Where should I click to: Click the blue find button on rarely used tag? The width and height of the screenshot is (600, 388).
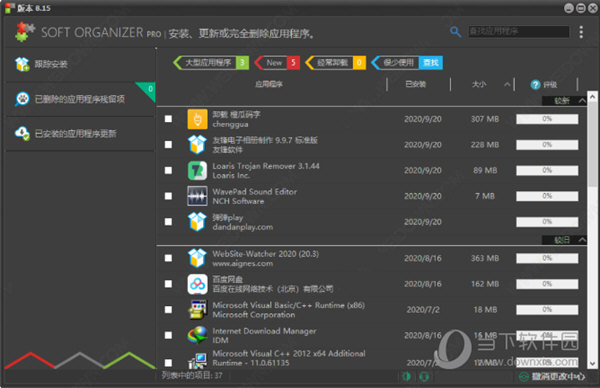(x=431, y=63)
